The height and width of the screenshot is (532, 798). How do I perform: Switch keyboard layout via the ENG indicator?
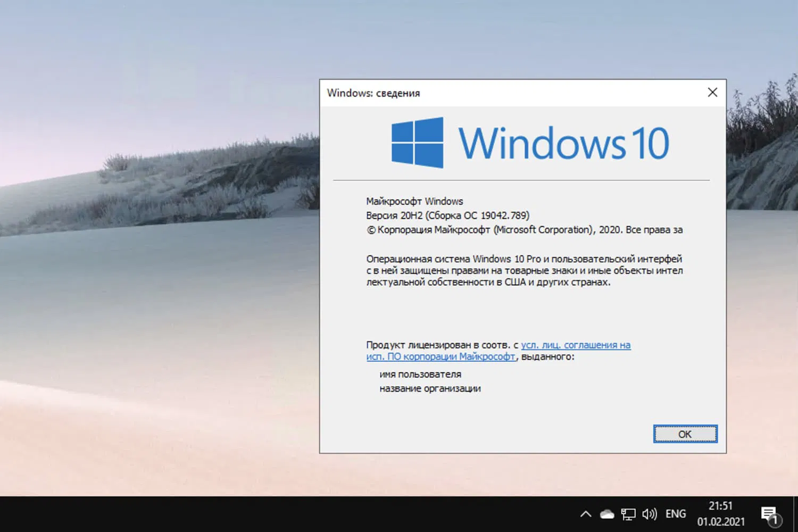click(x=675, y=513)
